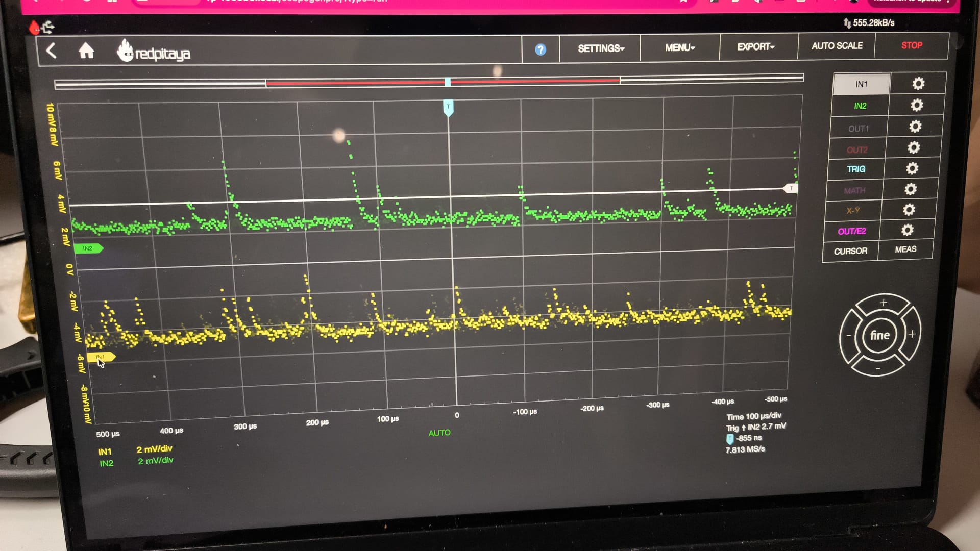Open IN2 gear settings
The height and width of the screenshot is (551, 980).
tap(917, 105)
